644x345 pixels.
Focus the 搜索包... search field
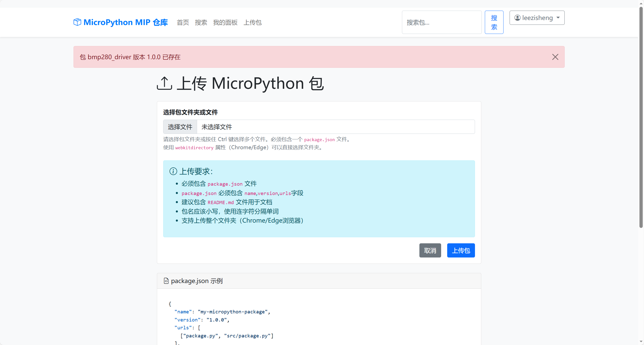pos(442,22)
